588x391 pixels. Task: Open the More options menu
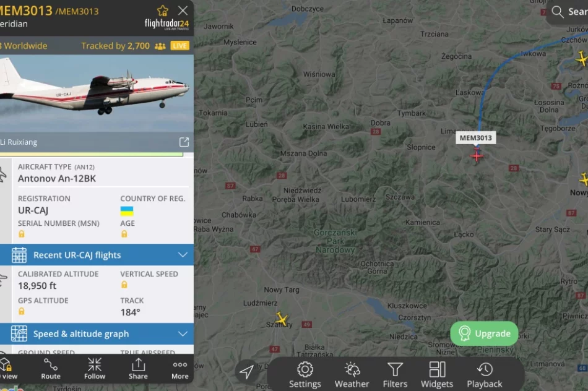click(x=180, y=369)
